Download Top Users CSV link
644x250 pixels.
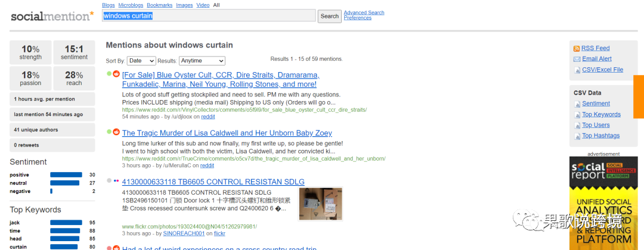(596, 125)
